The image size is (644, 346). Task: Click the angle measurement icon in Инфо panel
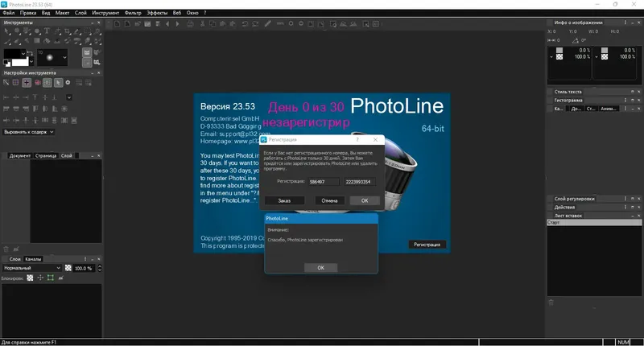575,40
